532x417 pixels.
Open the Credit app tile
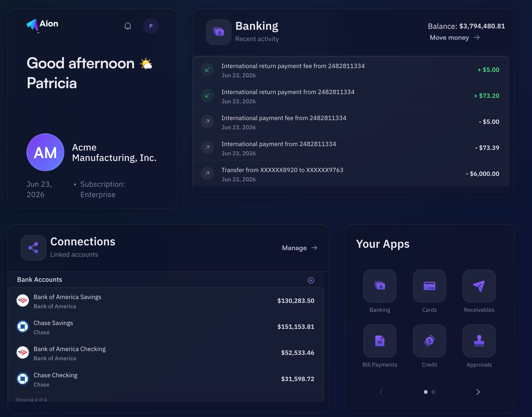pos(429,341)
